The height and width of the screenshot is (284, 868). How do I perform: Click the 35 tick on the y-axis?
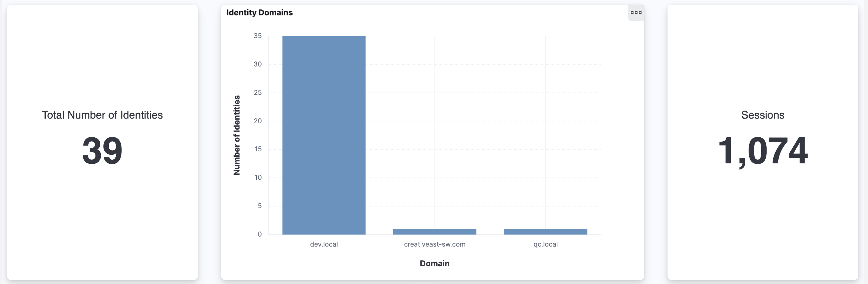pyautogui.click(x=258, y=36)
